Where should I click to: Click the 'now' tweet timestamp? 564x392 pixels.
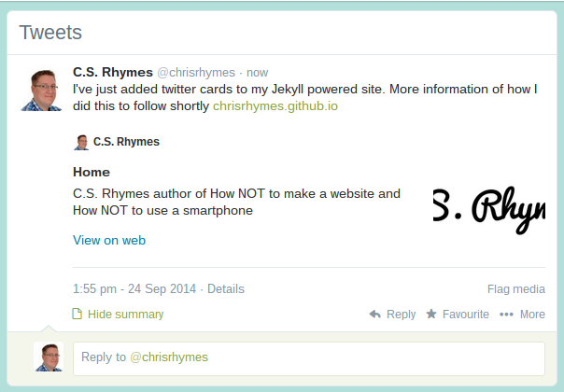point(257,73)
